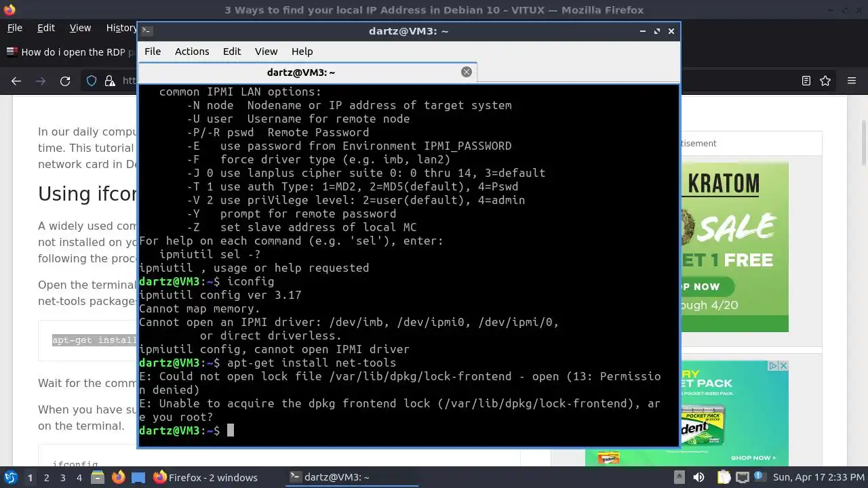868x488 pixels.
Task: Switch to workspace 4 in the taskbar pager
Action: (x=79, y=477)
